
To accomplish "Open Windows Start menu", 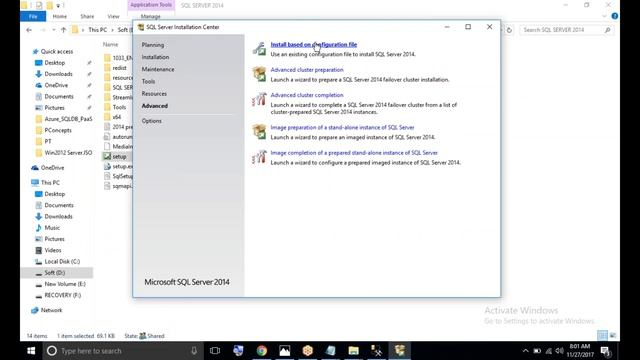I will click(x=31, y=351).
